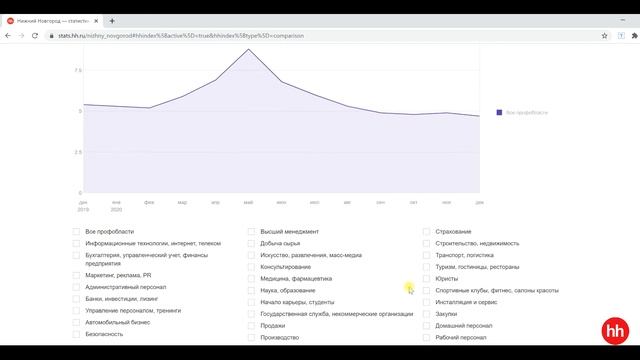Click the browser forward arrow
Screen dimensions: 640x360
(x=21, y=36)
